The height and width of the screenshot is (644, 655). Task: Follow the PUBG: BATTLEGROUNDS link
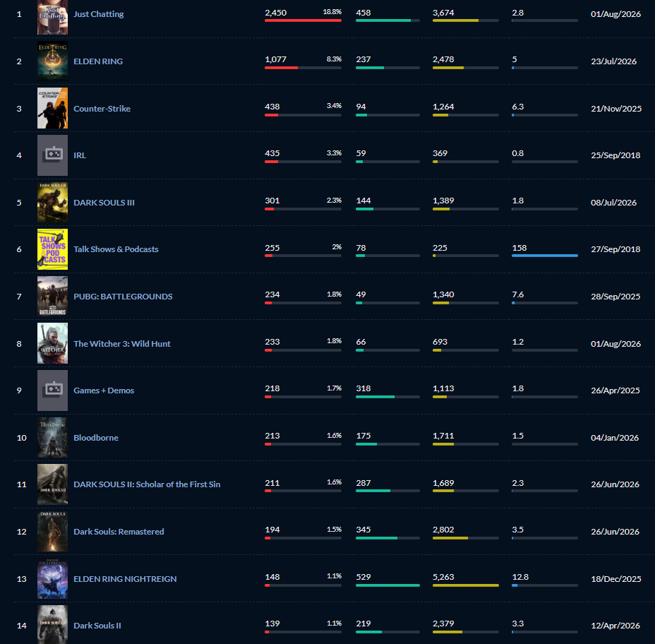coord(123,297)
